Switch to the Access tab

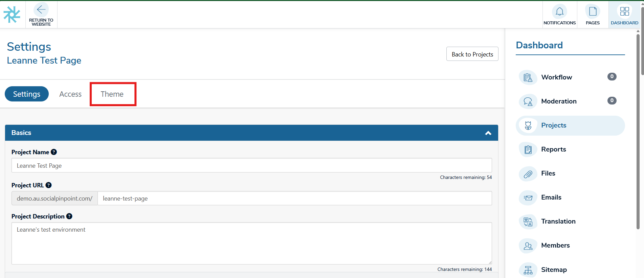(x=70, y=94)
